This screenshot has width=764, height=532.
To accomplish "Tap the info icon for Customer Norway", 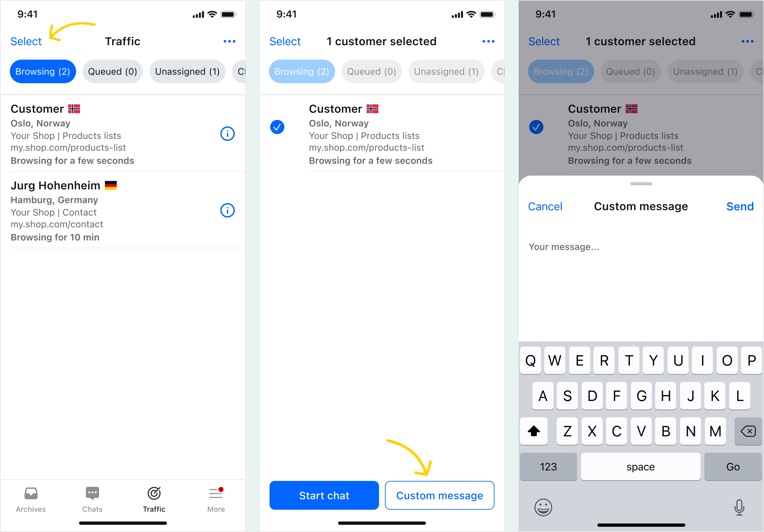I will [228, 134].
